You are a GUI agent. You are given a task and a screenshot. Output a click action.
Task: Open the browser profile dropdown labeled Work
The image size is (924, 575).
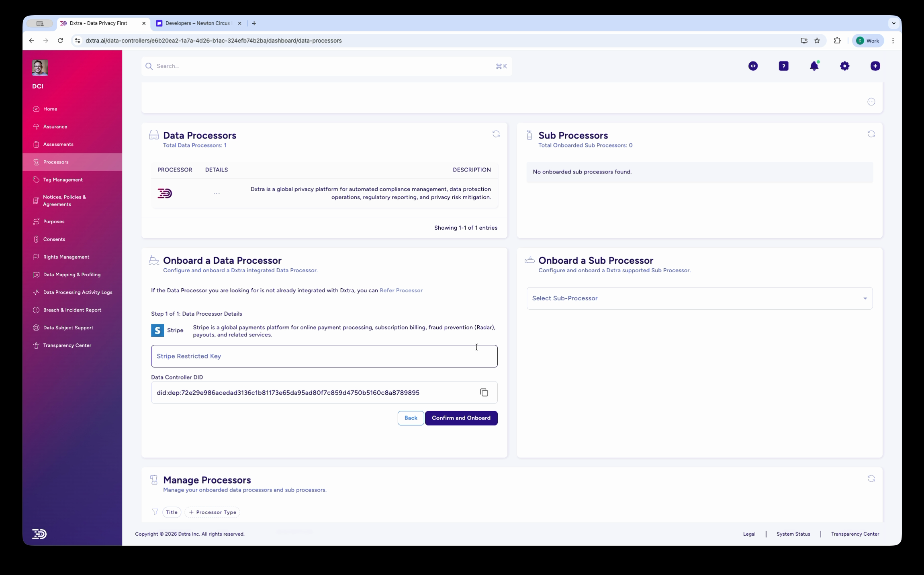[867, 40]
